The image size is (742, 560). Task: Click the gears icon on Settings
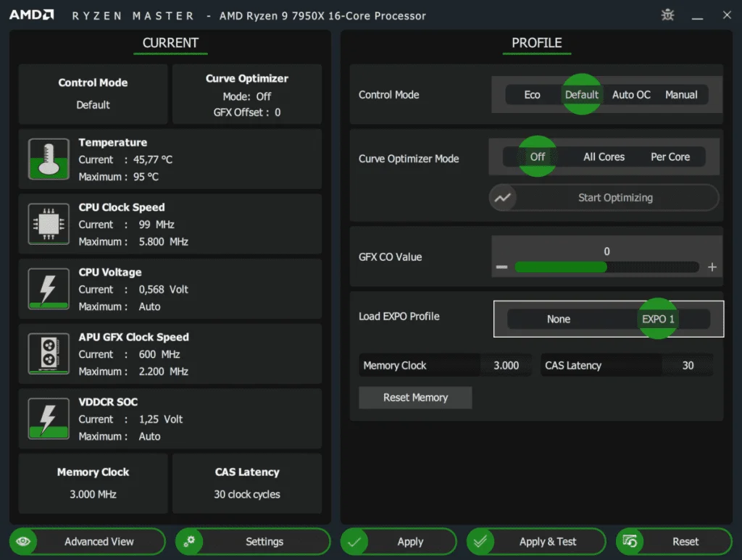tap(189, 541)
